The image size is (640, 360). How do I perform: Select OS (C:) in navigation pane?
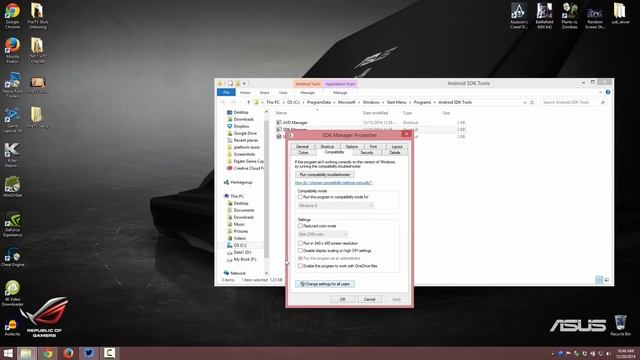[x=240, y=245]
